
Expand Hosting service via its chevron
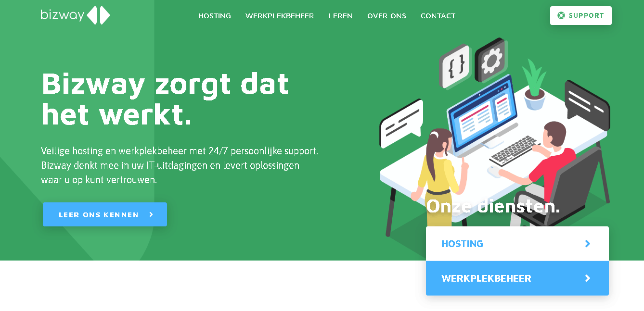coord(587,244)
